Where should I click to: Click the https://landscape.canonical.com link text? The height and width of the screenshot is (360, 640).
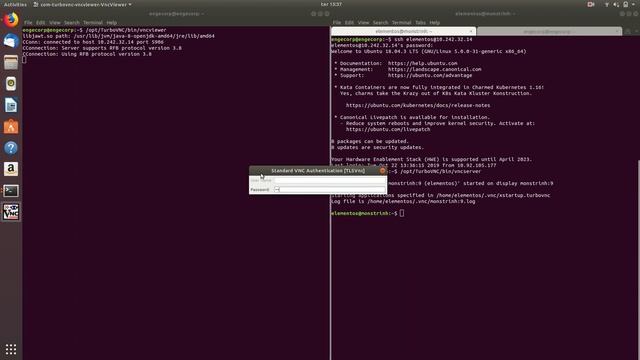point(434,69)
